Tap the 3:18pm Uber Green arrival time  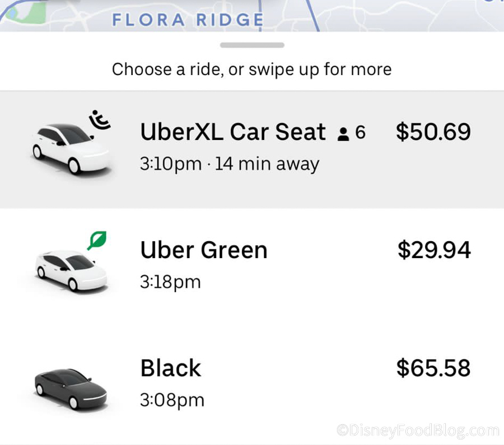click(170, 282)
